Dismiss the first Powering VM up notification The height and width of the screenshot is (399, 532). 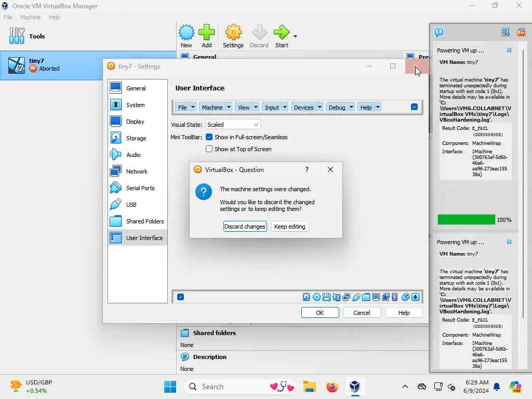pos(509,50)
